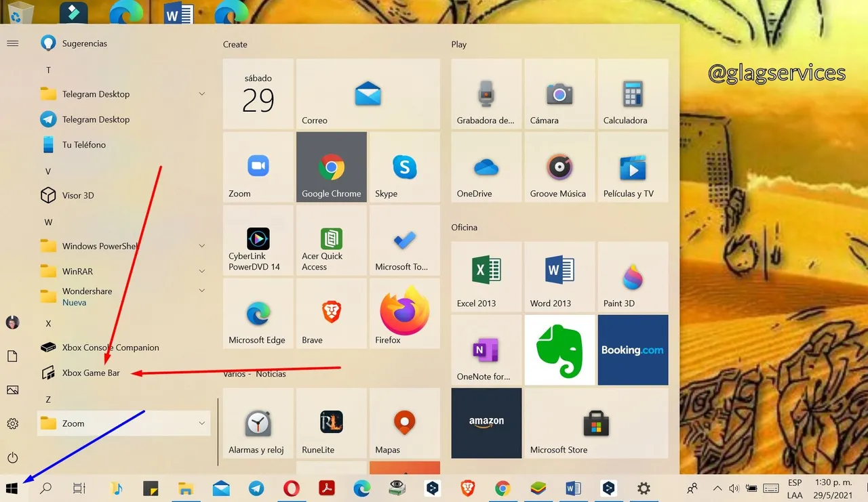Launch the Microsoft Store tile

(x=596, y=423)
